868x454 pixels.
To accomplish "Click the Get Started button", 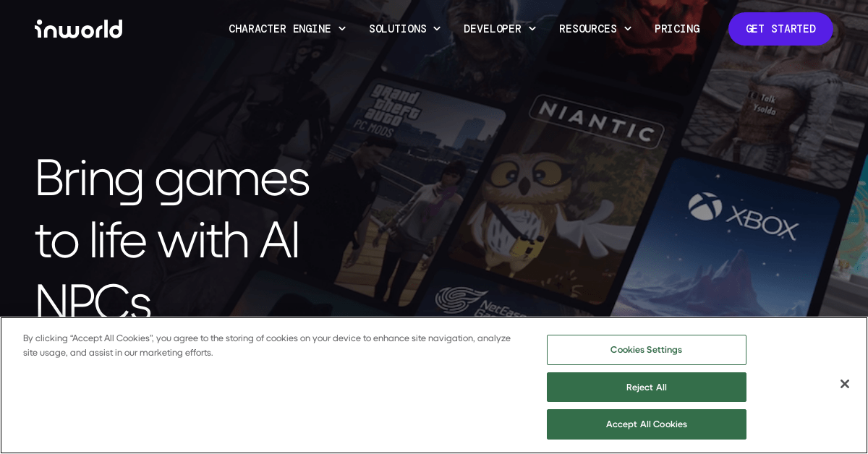I will pyautogui.click(x=780, y=29).
